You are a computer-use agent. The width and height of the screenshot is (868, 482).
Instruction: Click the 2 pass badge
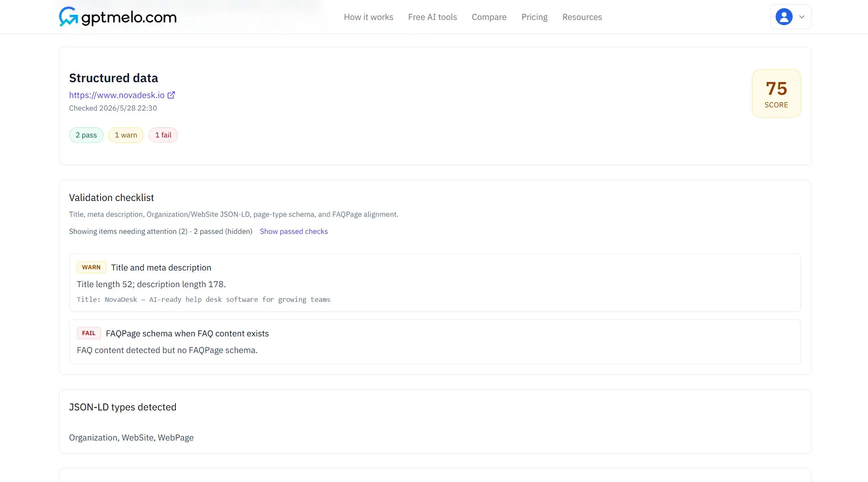click(x=86, y=135)
